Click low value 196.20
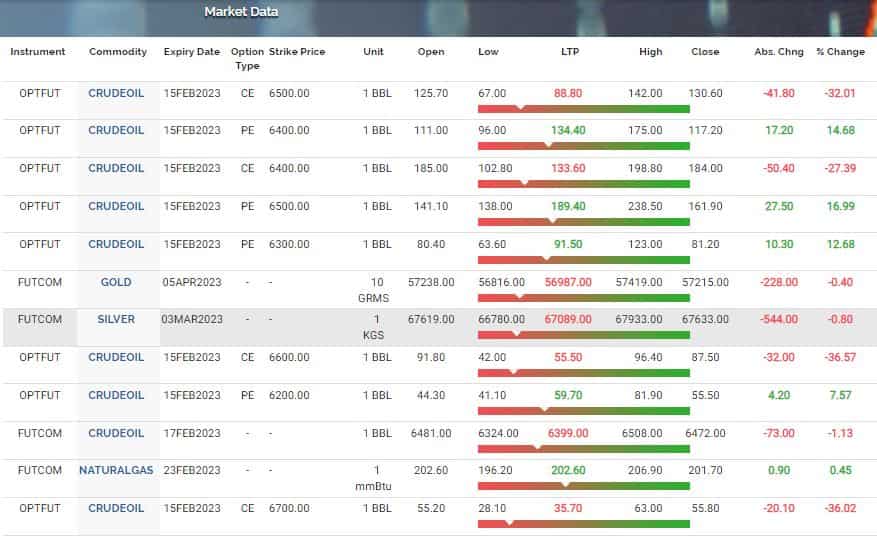Viewport: 877px width, 536px height. click(495, 470)
